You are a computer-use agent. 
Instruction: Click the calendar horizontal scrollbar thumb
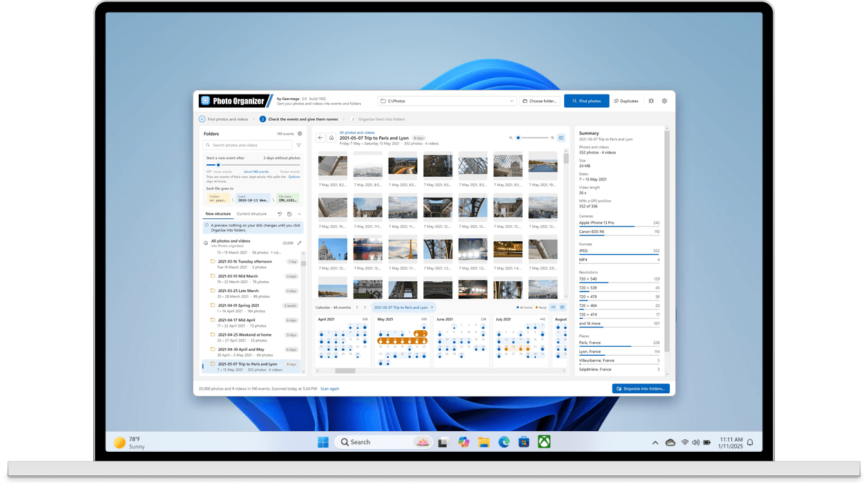click(x=345, y=371)
